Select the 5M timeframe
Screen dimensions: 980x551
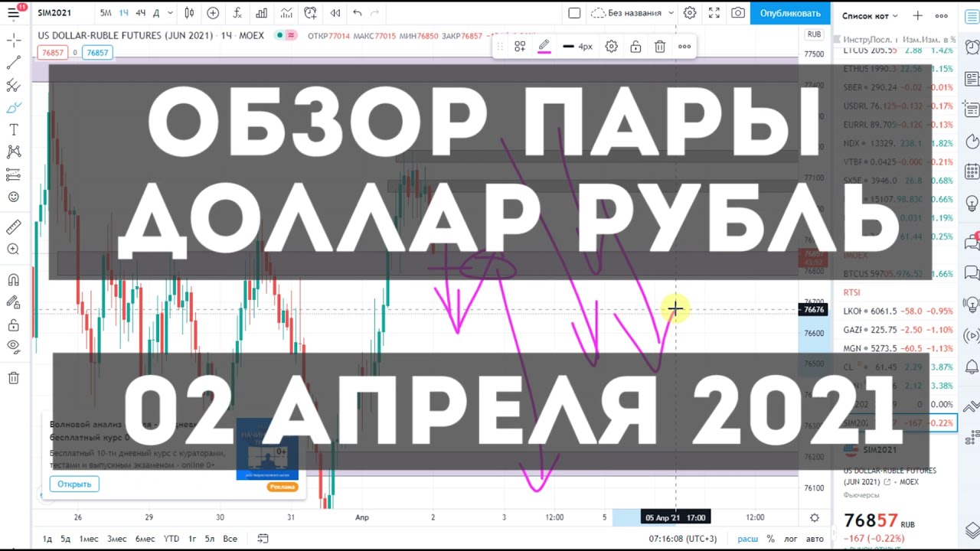[x=106, y=13]
